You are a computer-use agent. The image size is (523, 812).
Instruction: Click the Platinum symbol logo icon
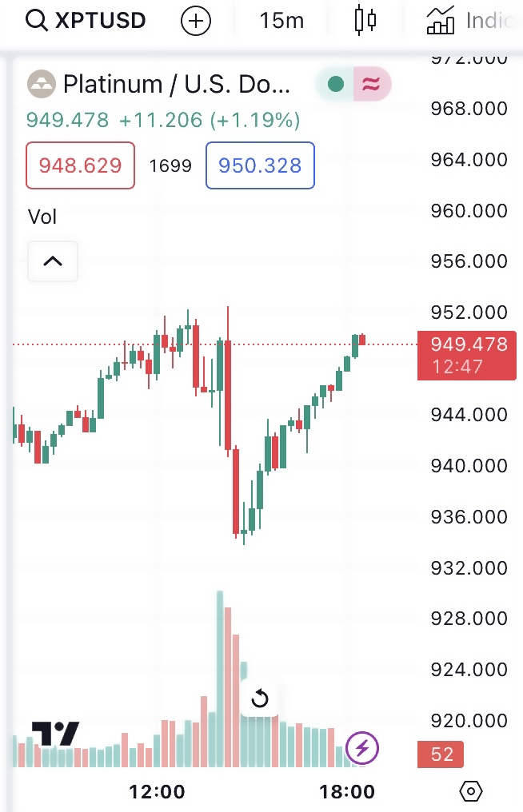(x=42, y=84)
